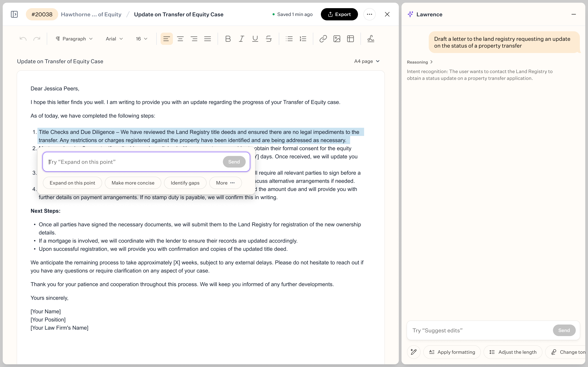The width and height of the screenshot is (588, 367).
Task: Open the font family dropdown
Action: point(114,39)
